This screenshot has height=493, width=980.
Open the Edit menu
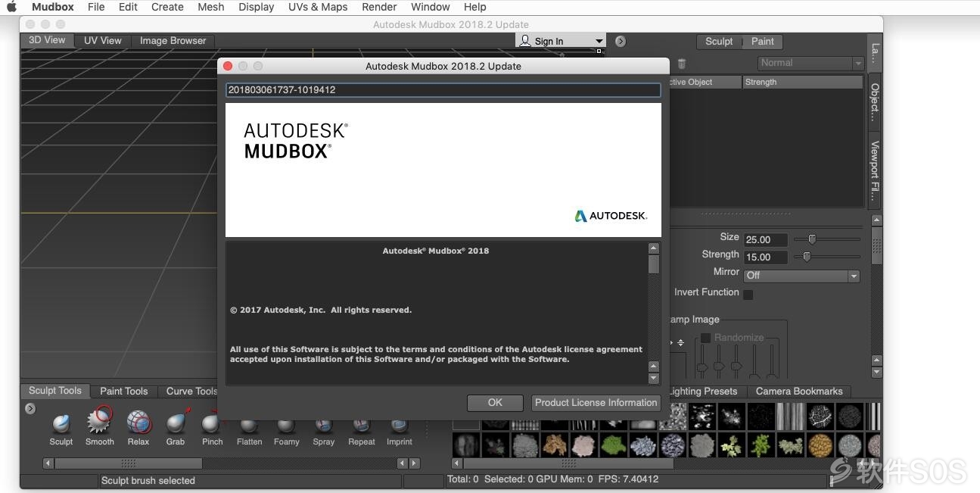[x=128, y=7]
